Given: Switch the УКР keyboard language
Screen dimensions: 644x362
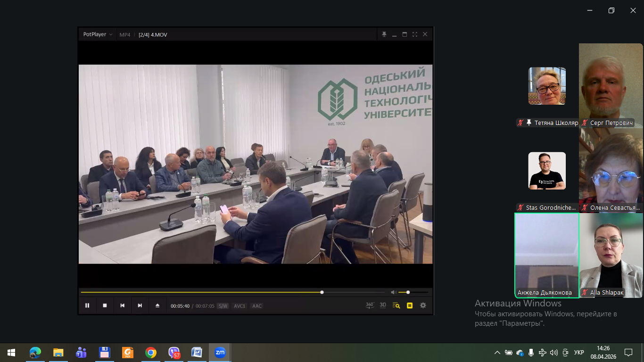Looking at the screenshot, I should 579,353.
